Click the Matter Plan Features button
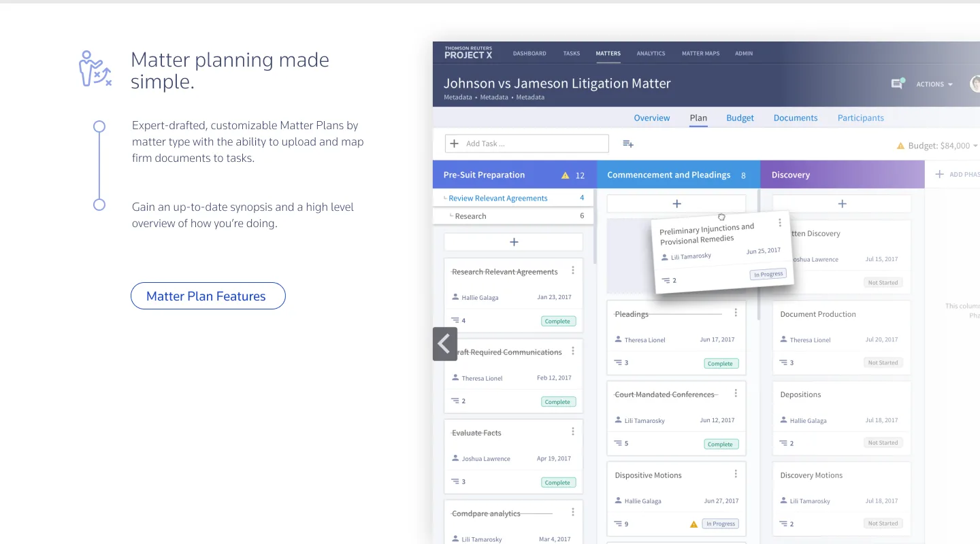The height and width of the screenshot is (544, 980). pyautogui.click(x=208, y=296)
